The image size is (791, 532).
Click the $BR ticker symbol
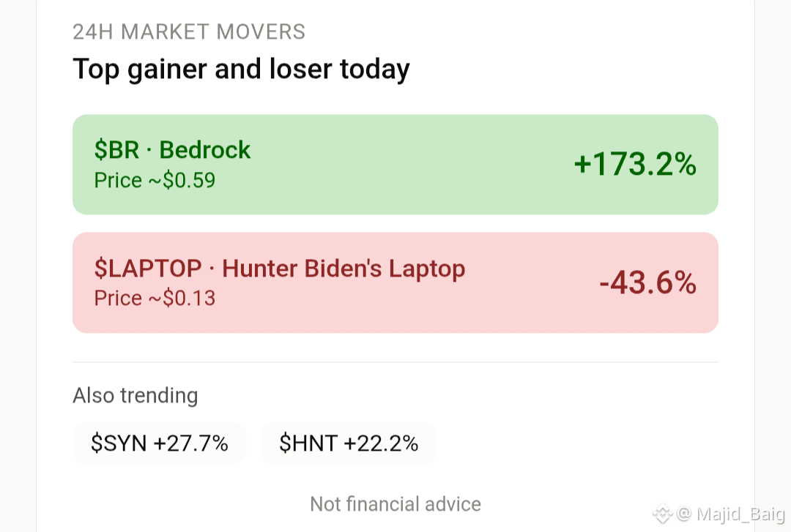[x=116, y=150]
